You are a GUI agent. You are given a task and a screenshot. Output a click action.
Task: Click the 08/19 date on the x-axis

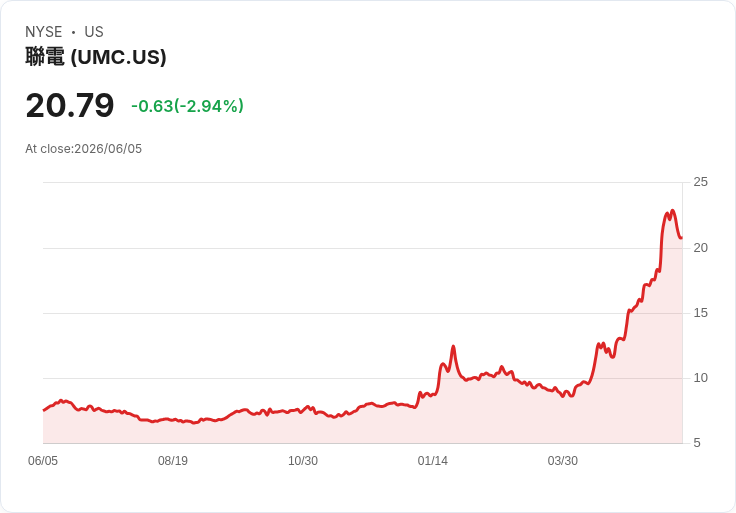pos(173,460)
